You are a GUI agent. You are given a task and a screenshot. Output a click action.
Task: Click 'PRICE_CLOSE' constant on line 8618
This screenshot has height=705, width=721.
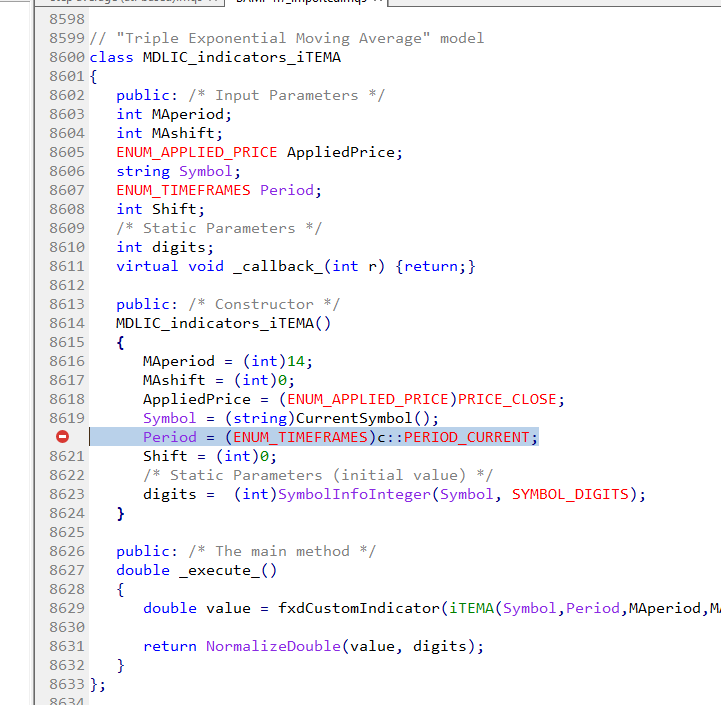pos(507,399)
